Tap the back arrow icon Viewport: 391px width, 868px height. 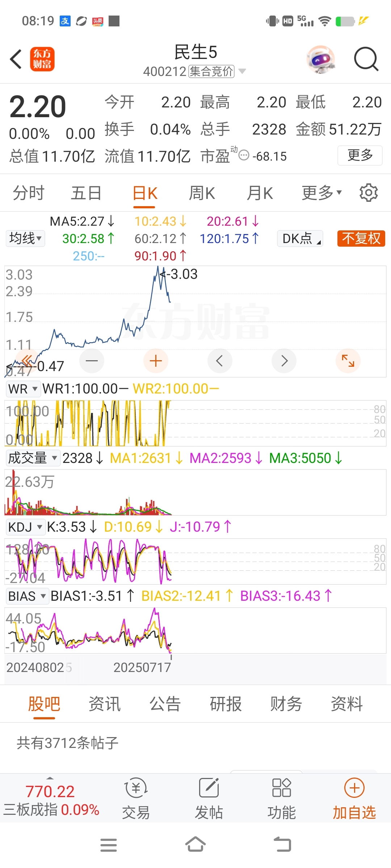tap(16, 59)
